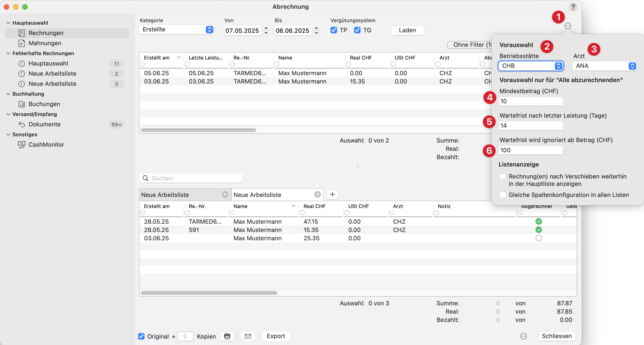Select Mahnungen in the sidebar
The height and width of the screenshot is (345, 644).
click(67, 43)
